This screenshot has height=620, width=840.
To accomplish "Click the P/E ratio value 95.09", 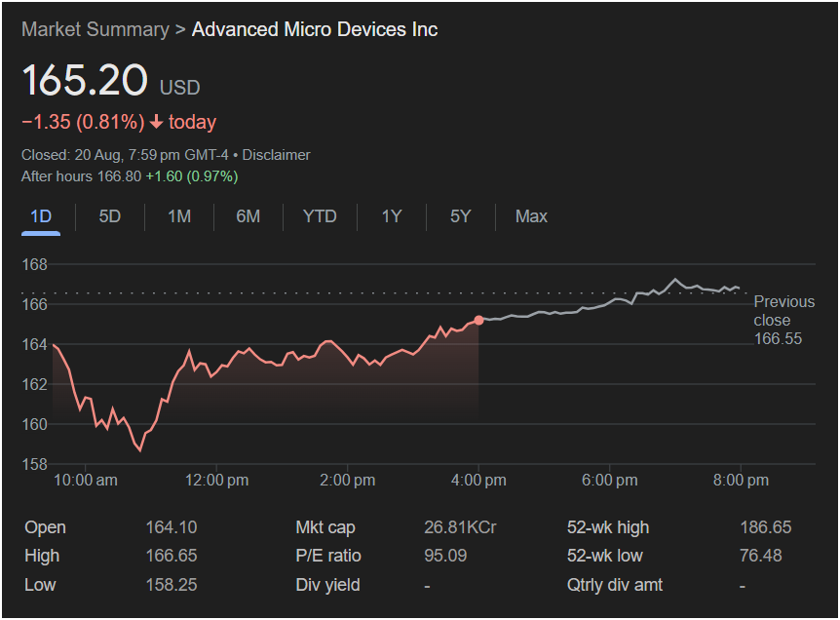I will 445,556.
